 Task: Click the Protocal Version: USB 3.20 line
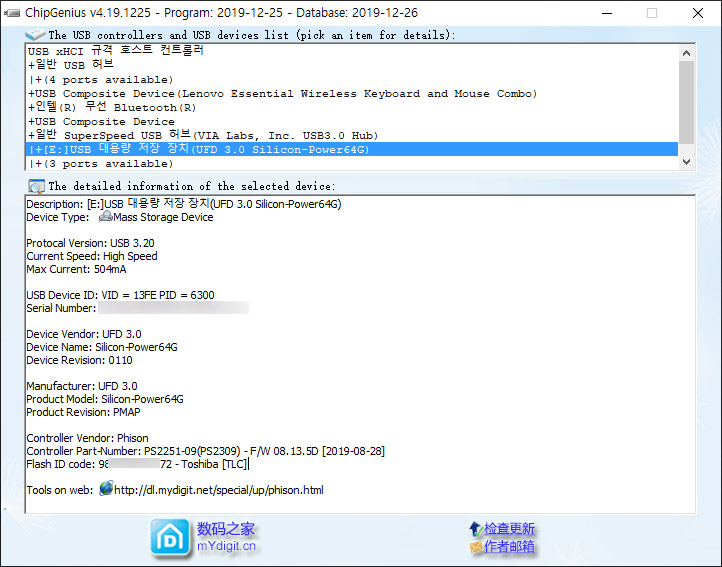(x=90, y=243)
